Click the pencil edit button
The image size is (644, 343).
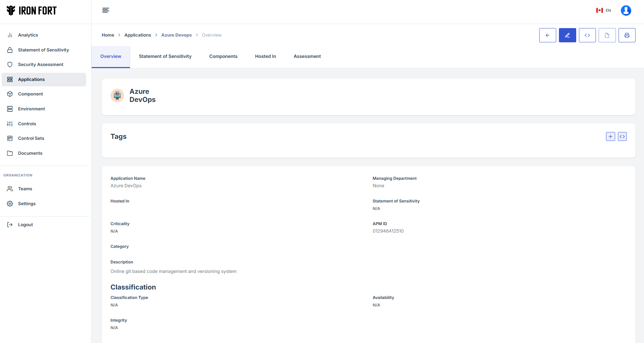(x=567, y=35)
